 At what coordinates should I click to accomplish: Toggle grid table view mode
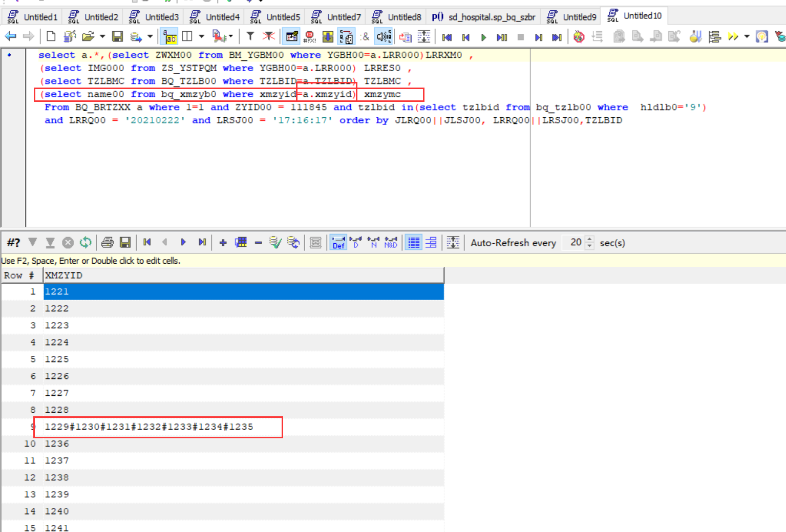coord(413,242)
